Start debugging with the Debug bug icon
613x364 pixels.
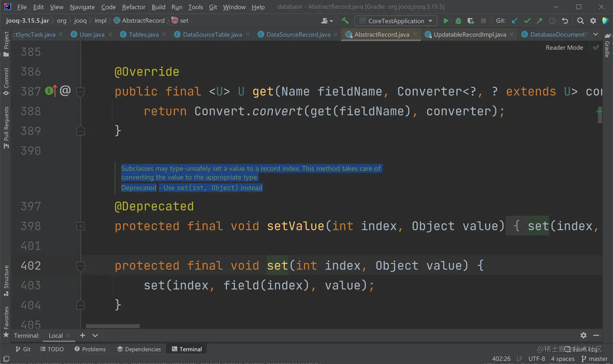(x=458, y=21)
